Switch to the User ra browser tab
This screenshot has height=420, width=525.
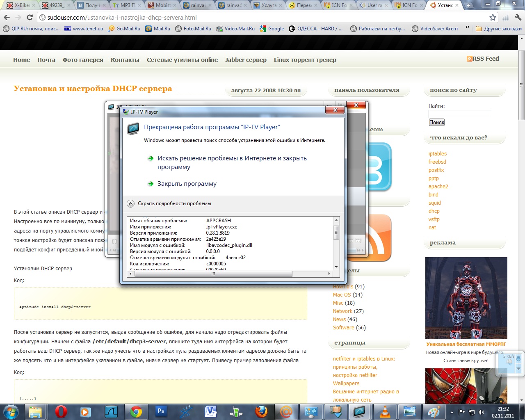[x=374, y=5]
